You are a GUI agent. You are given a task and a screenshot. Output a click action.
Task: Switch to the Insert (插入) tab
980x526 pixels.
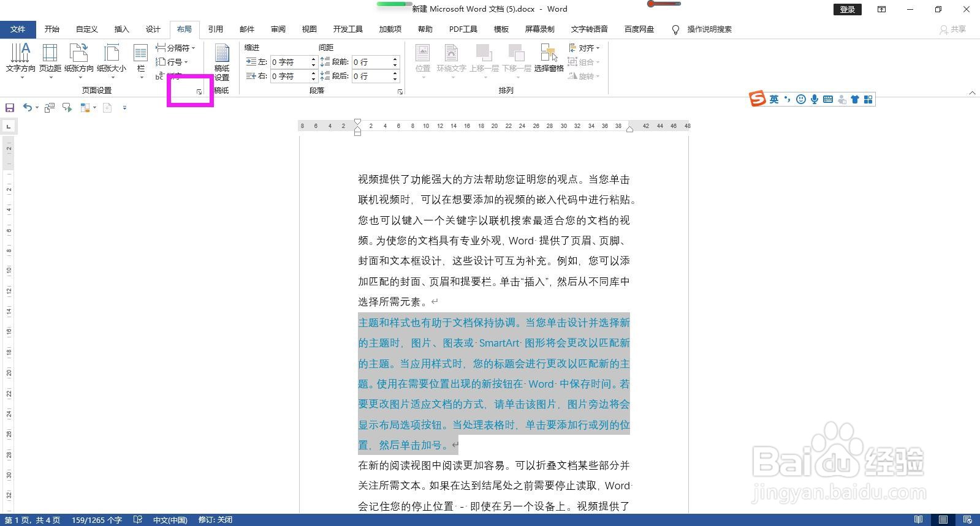pos(122,29)
